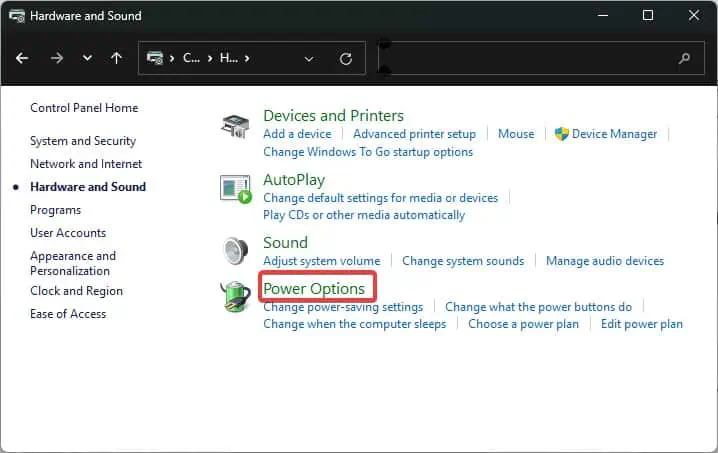Click 'Choose a power plan'
This screenshot has width=718, height=453.
523,324
